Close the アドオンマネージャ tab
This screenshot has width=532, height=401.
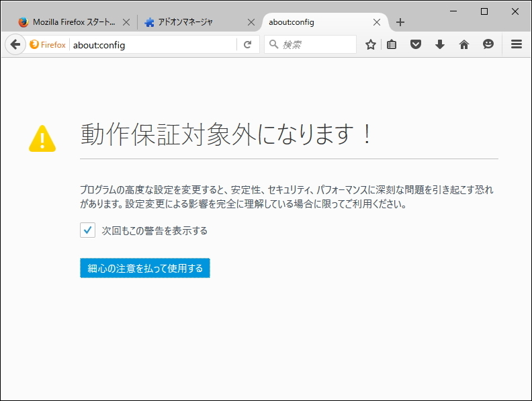[251, 22]
